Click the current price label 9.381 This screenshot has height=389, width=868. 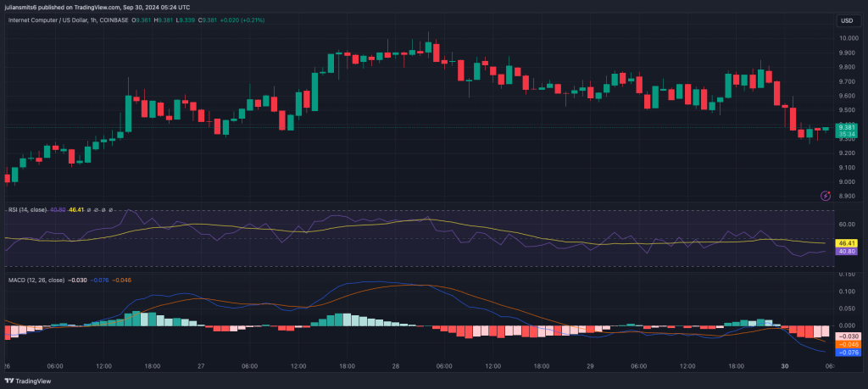(848, 127)
